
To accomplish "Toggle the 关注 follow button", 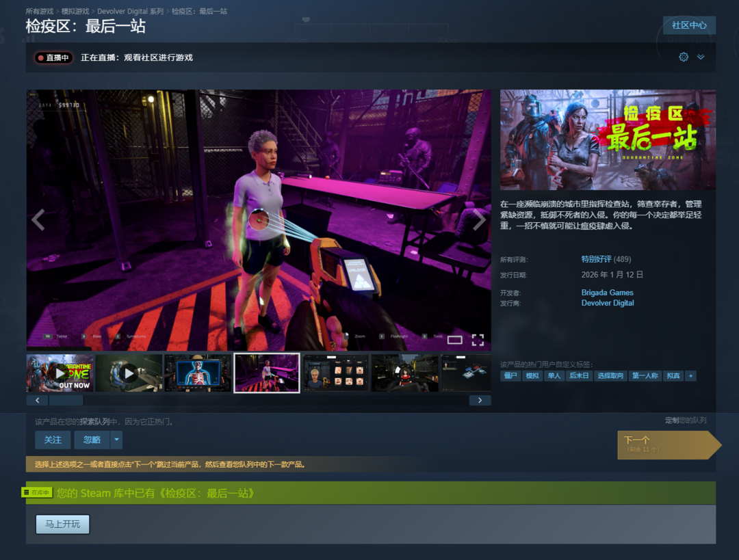I will 53,440.
